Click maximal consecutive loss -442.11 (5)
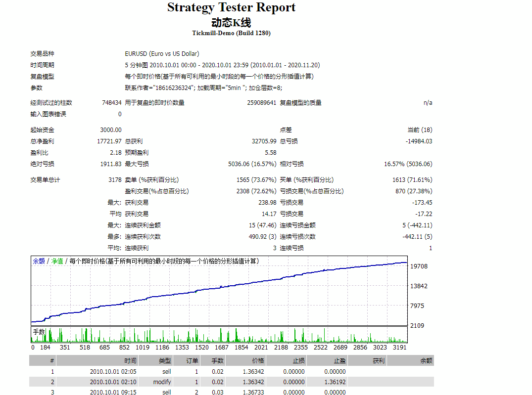Screen dimensions: 532x395 point(417,237)
